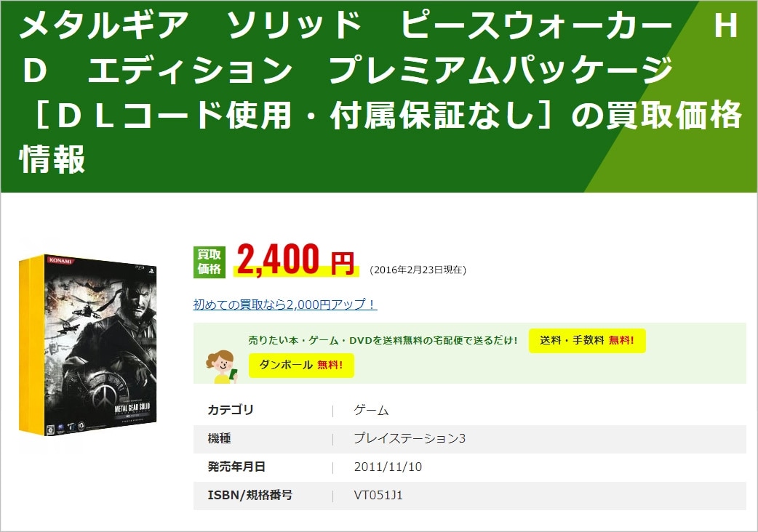Viewport: 758px width, 532px height.
Task: Click the page title heading banner
Action: pyautogui.click(x=379, y=96)
